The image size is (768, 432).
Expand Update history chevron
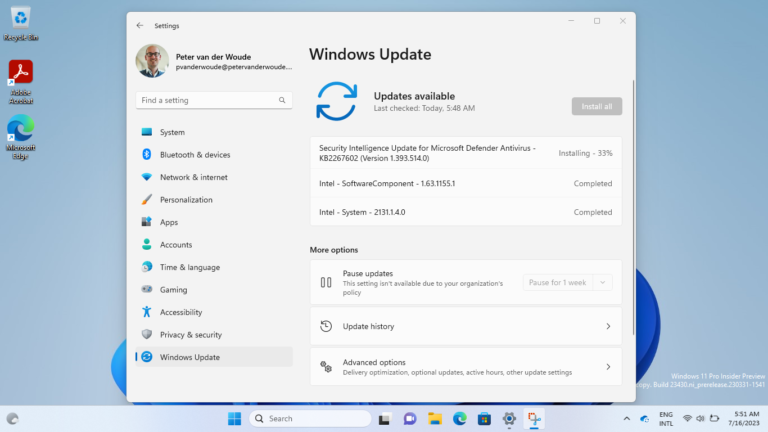(608, 326)
